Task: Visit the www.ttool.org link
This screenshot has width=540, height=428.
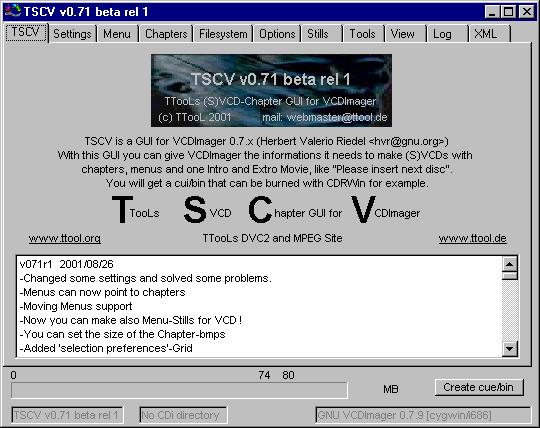Action: point(65,238)
